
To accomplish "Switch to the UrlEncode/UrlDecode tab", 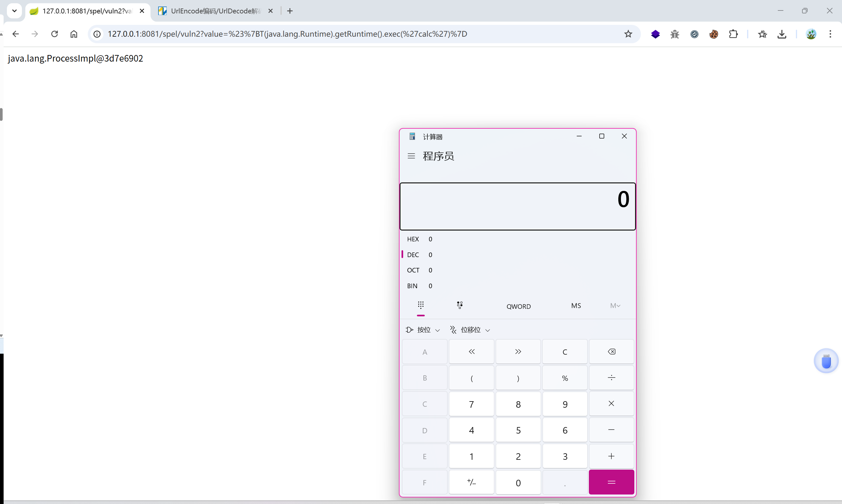I will point(215,11).
